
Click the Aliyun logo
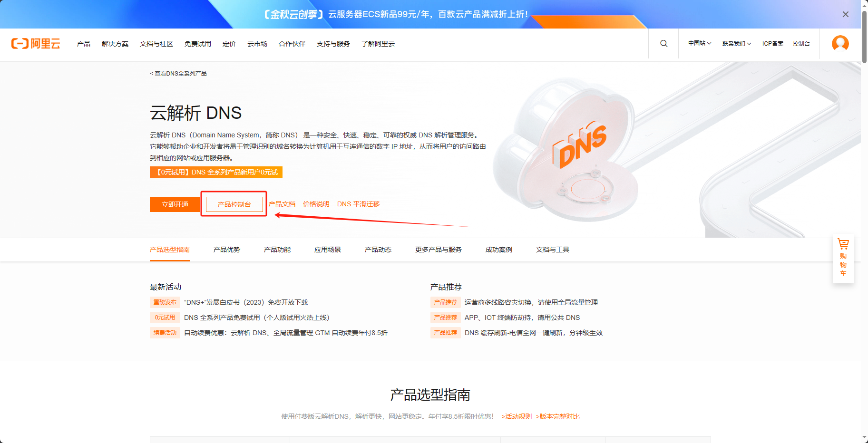36,44
